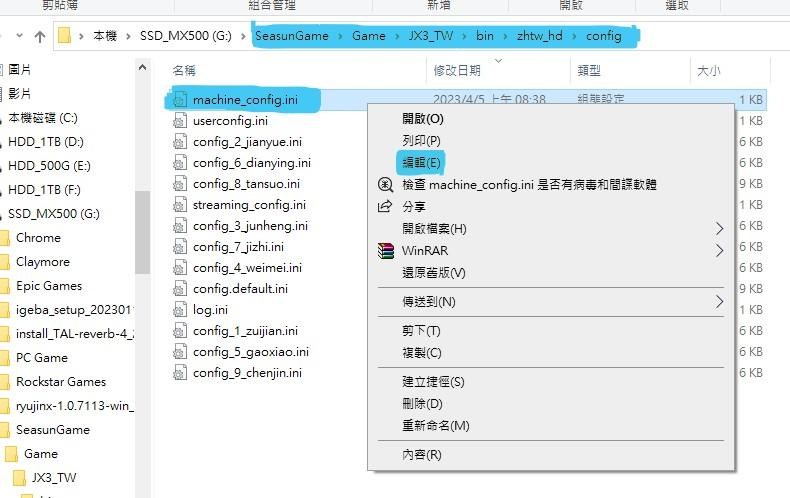This screenshot has width=790, height=498.
Task: Open the breadcrumb chevron after JX3_TW
Action: coord(464,36)
